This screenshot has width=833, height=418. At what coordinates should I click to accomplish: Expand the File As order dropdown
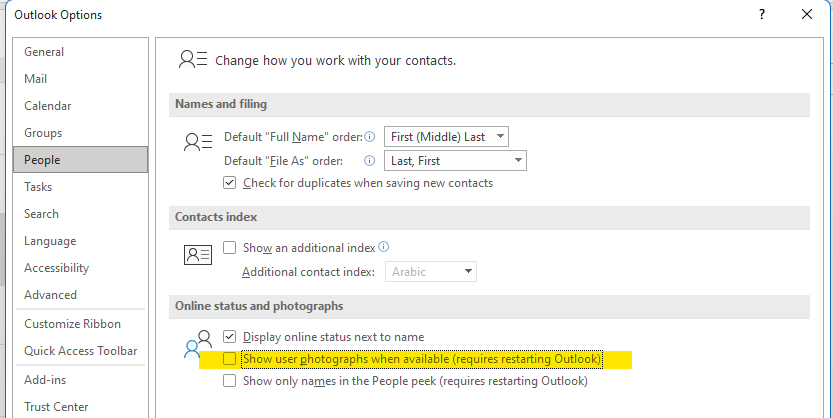click(455, 161)
